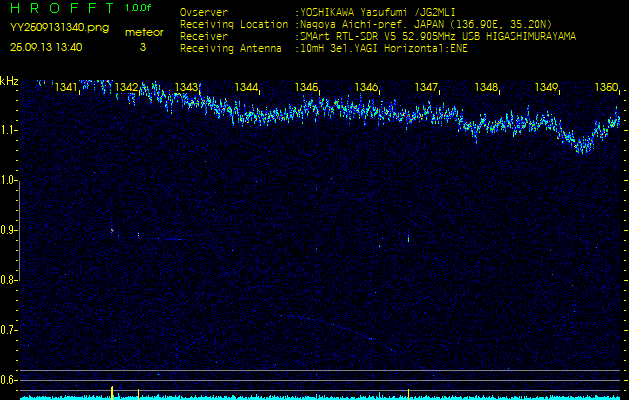This screenshot has width=629, height=400.
Task: Click the 1.00f version label
Action: pos(139,8)
